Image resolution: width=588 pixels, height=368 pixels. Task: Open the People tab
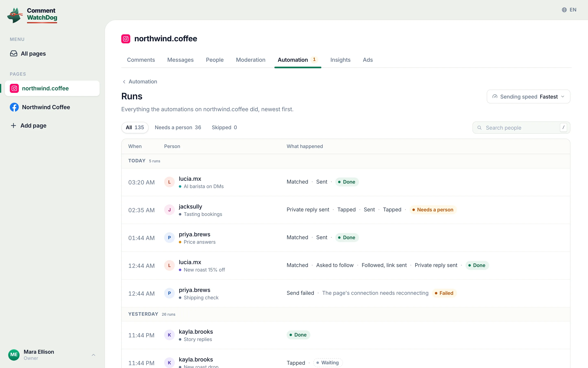(215, 60)
